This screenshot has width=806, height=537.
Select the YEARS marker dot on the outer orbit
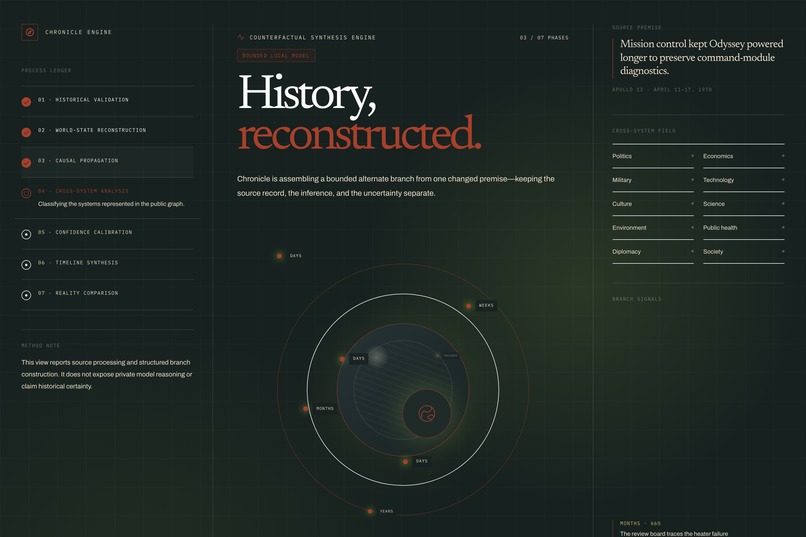pyautogui.click(x=370, y=511)
